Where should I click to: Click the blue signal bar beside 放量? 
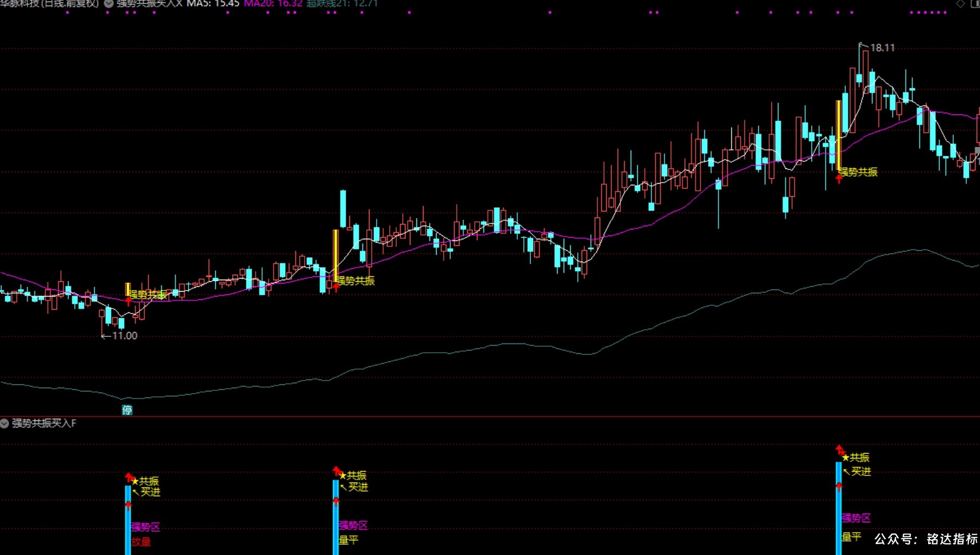tap(128, 520)
